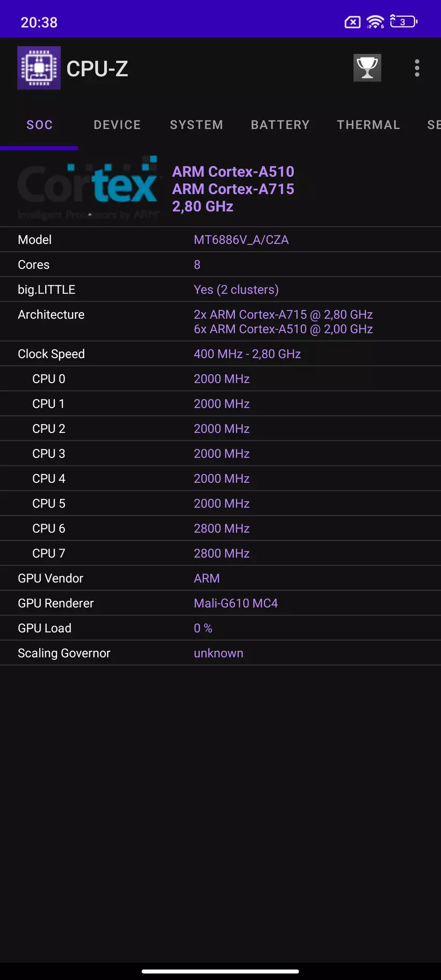The height and width of the screenshot is (980, 441).
Task: Open the THERMAL tab
Action: [x=368, y=125]
